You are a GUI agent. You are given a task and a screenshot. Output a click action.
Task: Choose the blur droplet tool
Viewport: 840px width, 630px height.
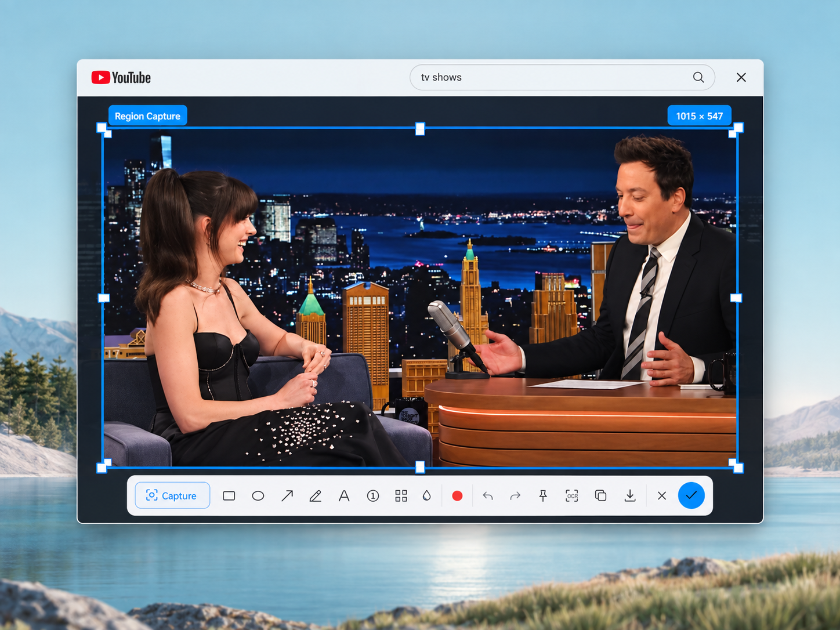pyautogui.click(x=427, y=496)
